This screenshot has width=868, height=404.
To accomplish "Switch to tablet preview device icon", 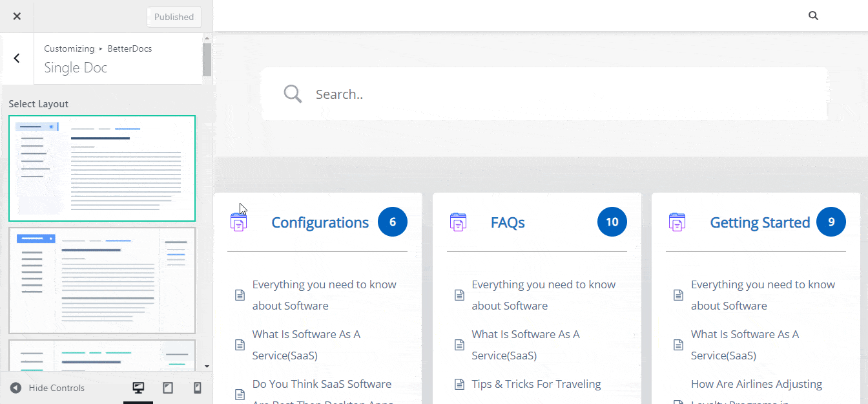I will (x=168, y=388).
